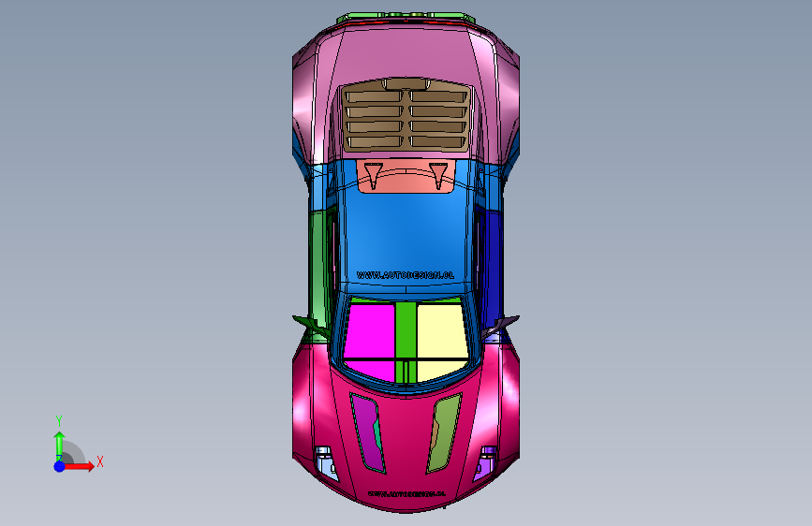Screen dimensions: 812x526
Task: Select the green center stripe on the windshield
Action: [406, 342]
